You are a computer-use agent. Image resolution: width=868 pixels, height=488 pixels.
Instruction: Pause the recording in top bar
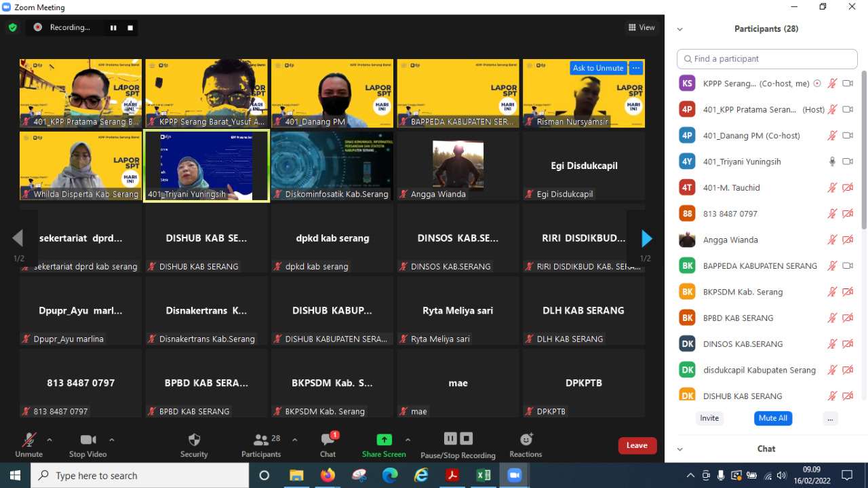113,28
